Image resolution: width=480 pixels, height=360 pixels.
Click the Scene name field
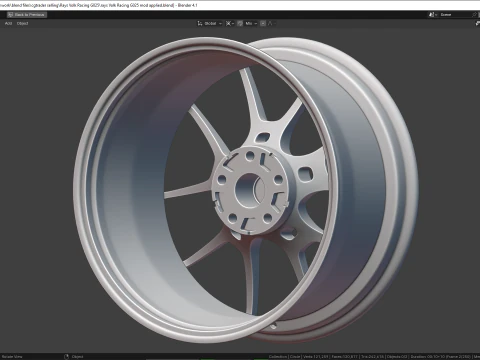pyautogui.click(x=455, y=15)
